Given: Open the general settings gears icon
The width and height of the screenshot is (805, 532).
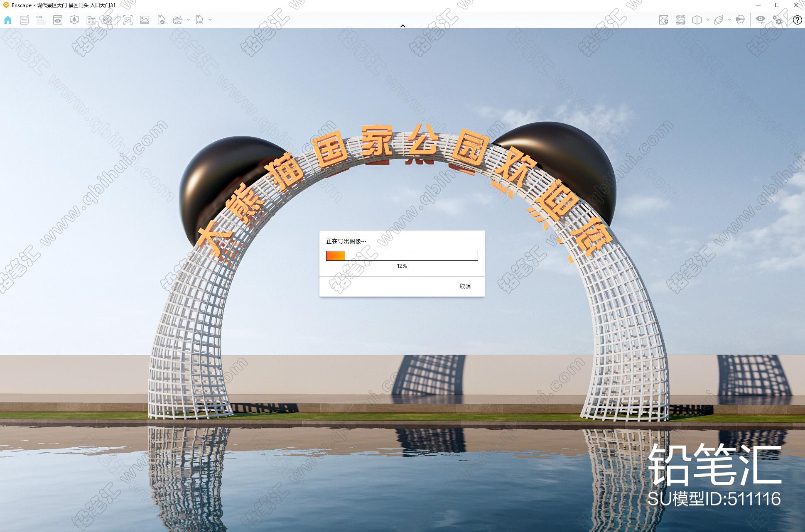Looking at the screenshot, I should [x=777, y=20].
